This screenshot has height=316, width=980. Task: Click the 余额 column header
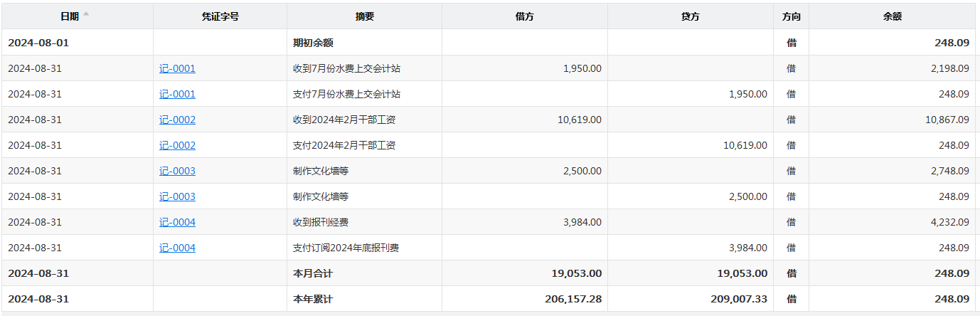pyautogui.click(x=892, y=16)
